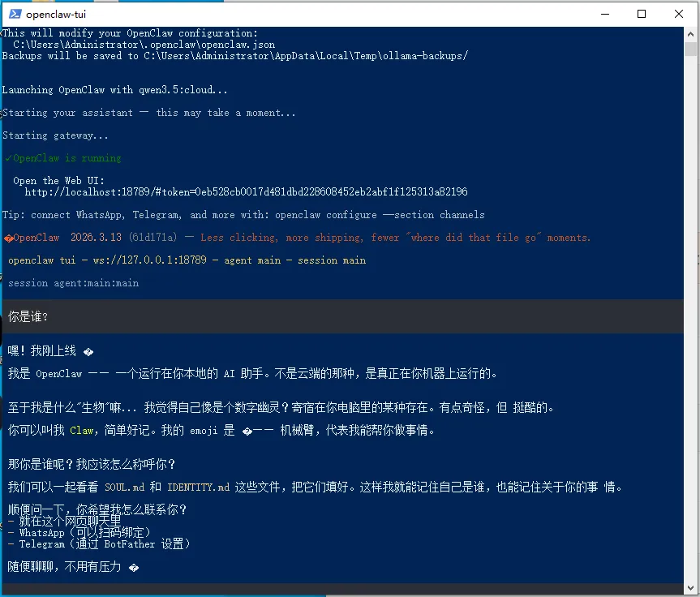Click the Tip about configuring channels
Screen dimensions: 700x597
point(243,215)
